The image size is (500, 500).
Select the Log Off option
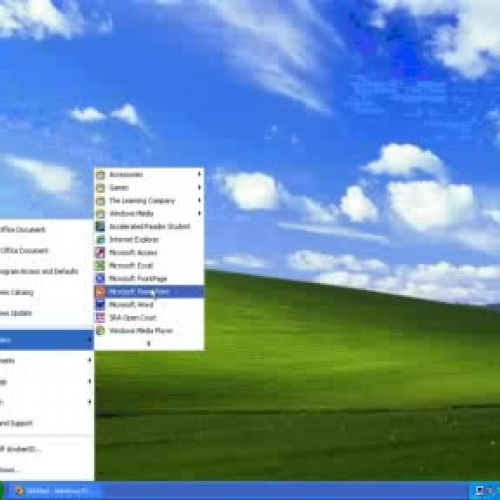tap(47, 449)
